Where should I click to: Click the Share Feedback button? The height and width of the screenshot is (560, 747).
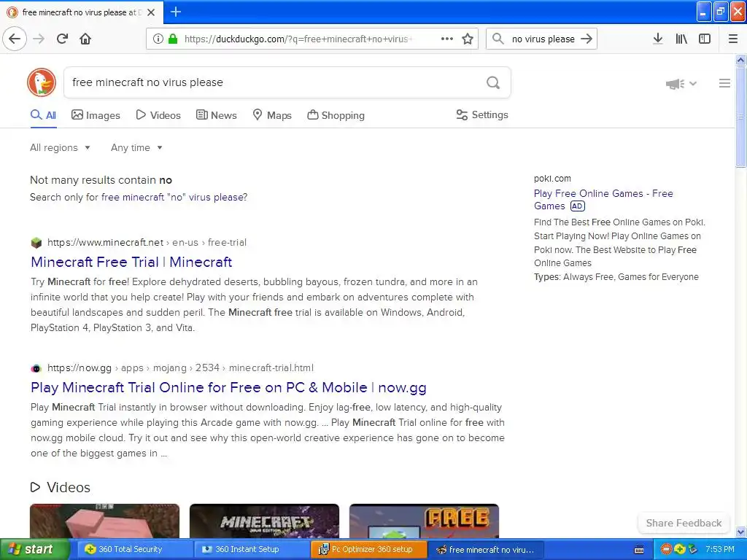click(x=684, y=523)
